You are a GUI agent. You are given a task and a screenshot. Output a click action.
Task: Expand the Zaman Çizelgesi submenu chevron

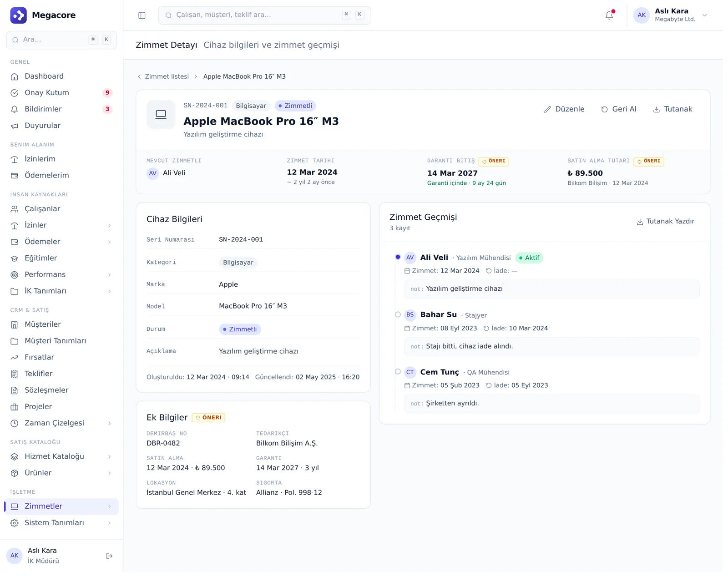(110, 423)
